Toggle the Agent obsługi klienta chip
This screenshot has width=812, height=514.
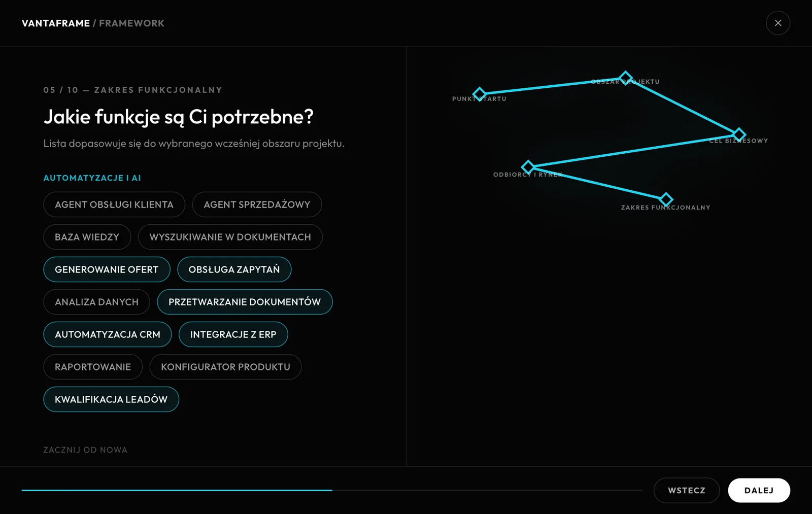point(114,204)
